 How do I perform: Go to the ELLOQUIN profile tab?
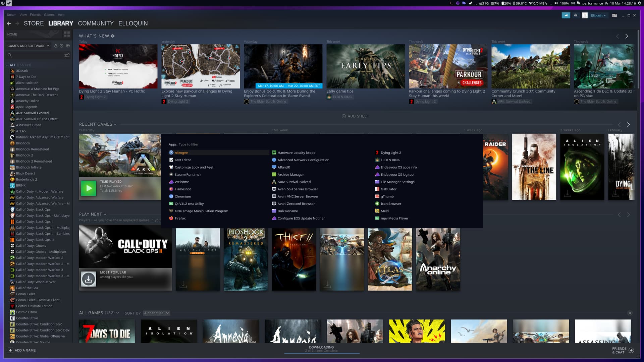click(x=133, y=23)
